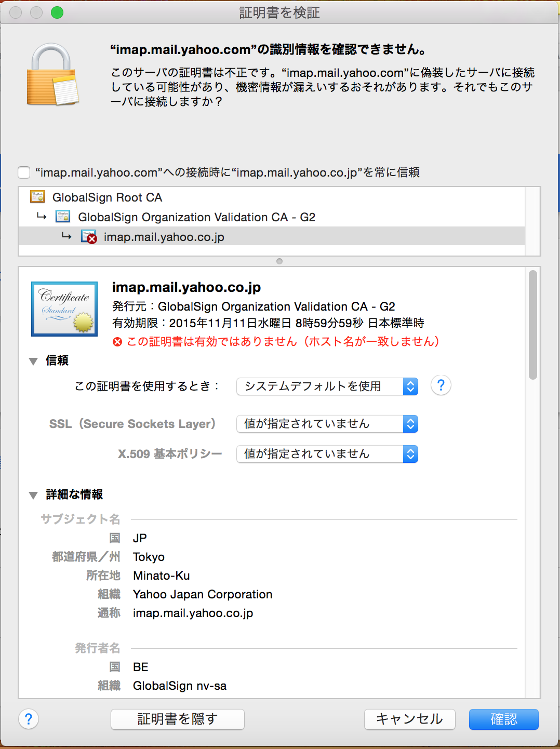Click the padlock certificate warning icon

pos(52,74)
